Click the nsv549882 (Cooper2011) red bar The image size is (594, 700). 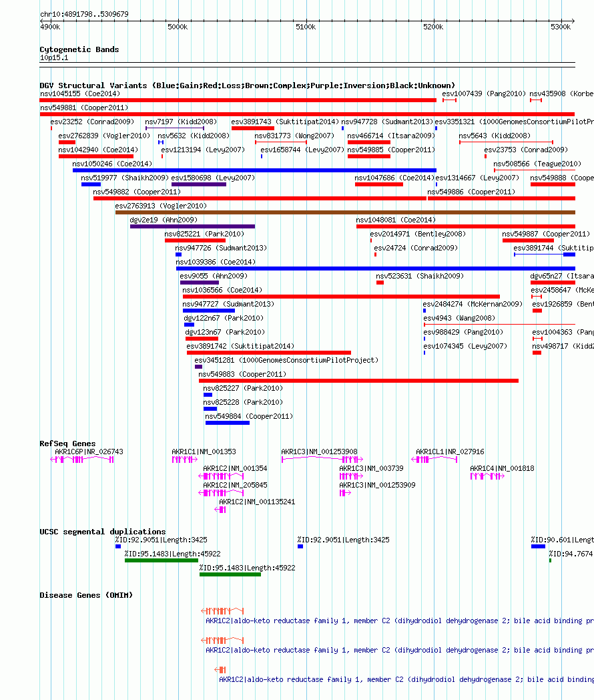[260, 198]
